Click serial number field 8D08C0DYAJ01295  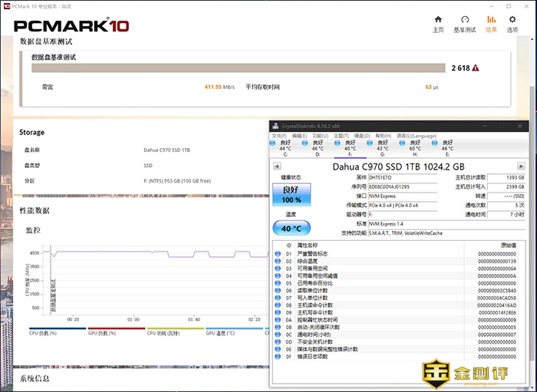pyautogui.click(x=403, y=187)
